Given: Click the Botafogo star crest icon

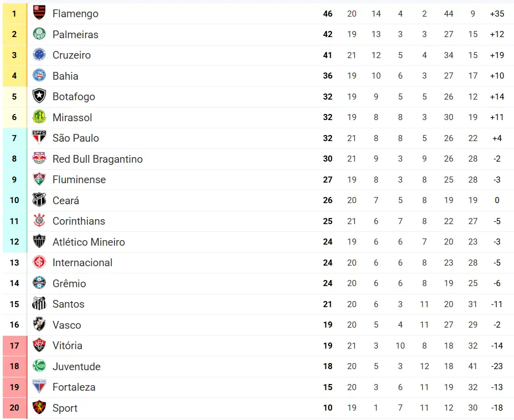Looking at the screenshot, I should point(39,96).
